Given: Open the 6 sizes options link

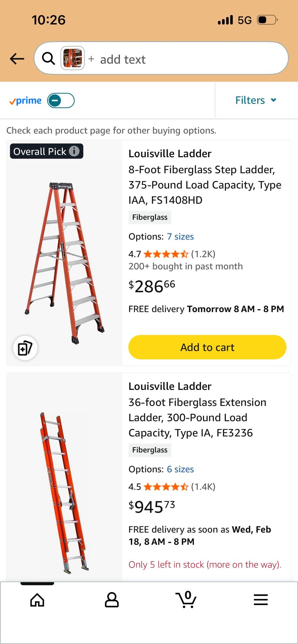Looking at the screenshot, I should (x=180, y=469).
